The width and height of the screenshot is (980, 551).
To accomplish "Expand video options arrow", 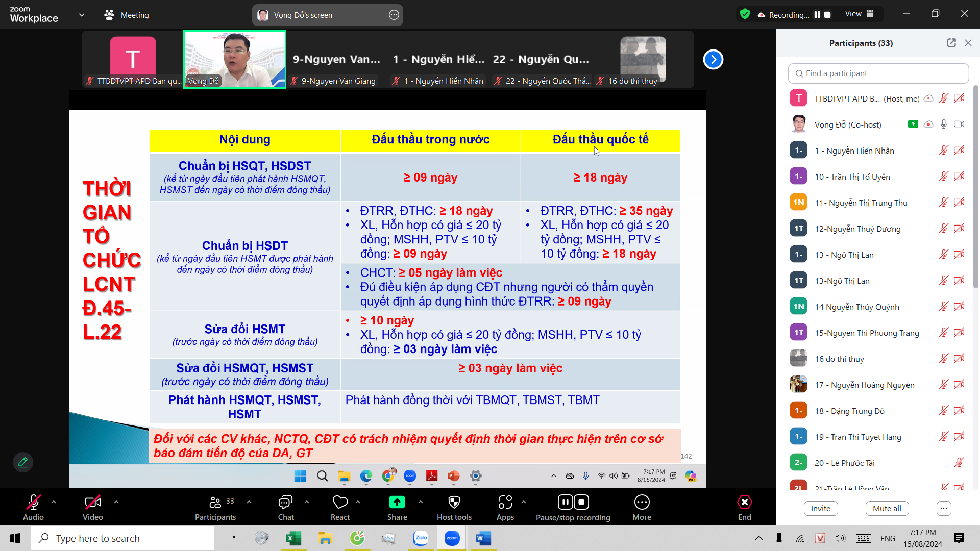I will [x=116, y=502].
